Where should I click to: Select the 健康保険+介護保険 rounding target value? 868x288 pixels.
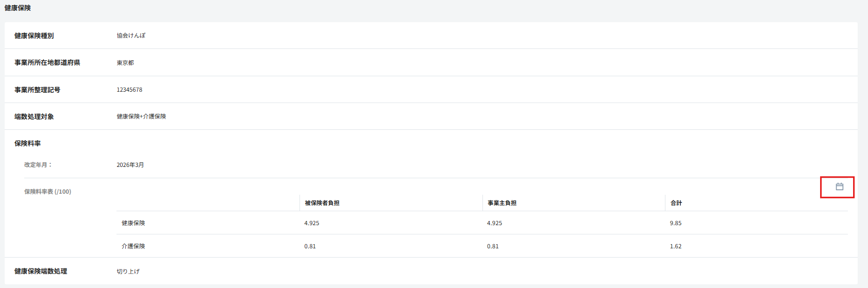[x=141, y=116]
